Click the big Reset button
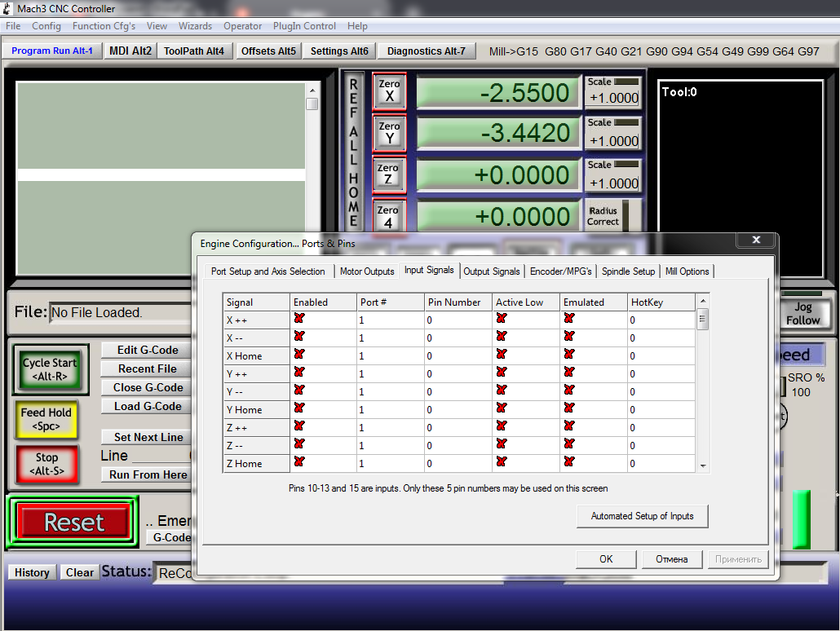This screenshot has height=631, width=840. pos(73,521)
